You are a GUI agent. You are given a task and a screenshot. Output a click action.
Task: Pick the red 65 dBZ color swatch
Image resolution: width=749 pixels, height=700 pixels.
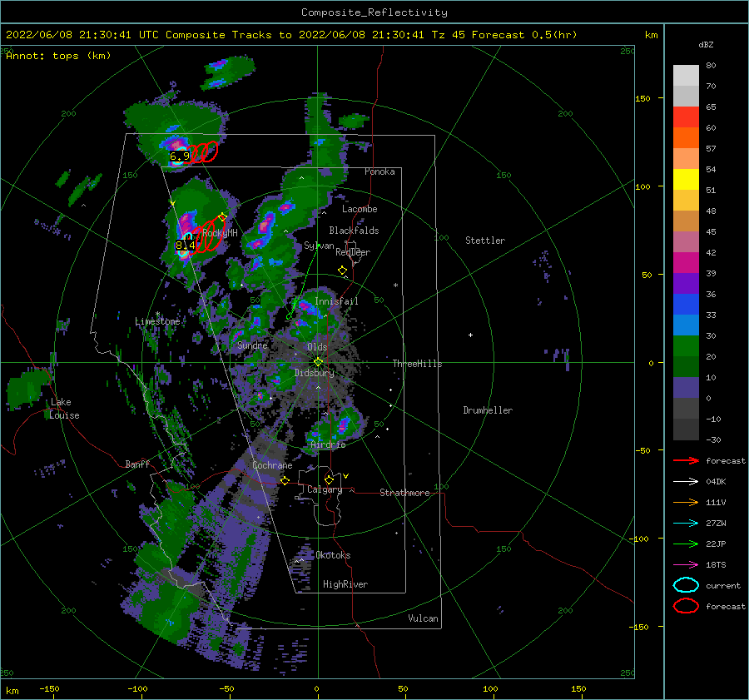[686, 117]
